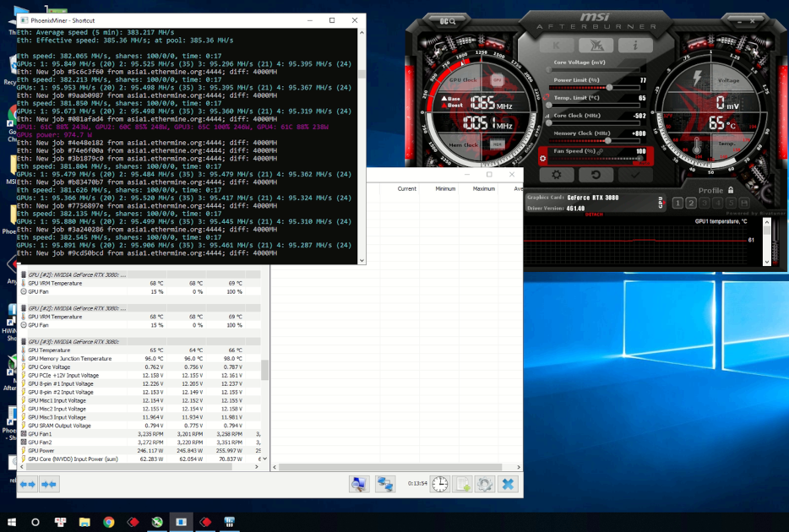Click the 'GPUs power: 974.7 W' console line
789x532 pixels.
pyautogui.click(x=54, y=135)
